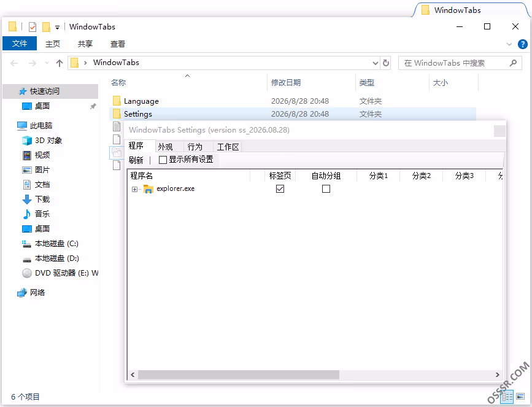This screenshot has width=532, height=407.
Task: Sort by 大小 column
Action: pyautogui.click(x=441, y=82)
